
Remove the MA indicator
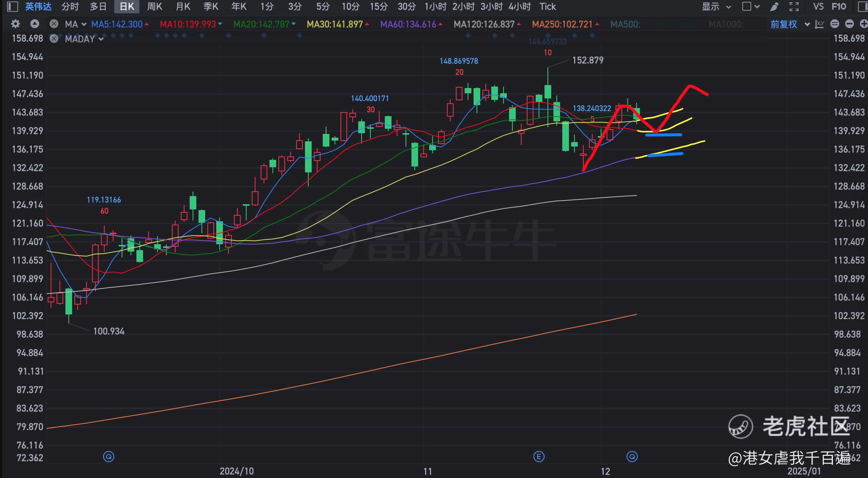[x=54, y=24]
